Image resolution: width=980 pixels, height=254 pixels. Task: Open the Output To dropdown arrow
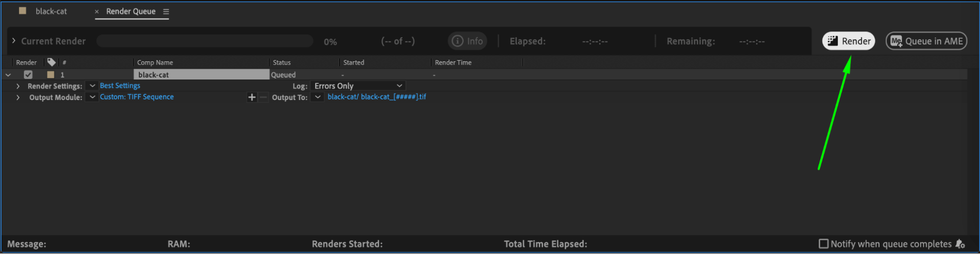coord(318,97)
